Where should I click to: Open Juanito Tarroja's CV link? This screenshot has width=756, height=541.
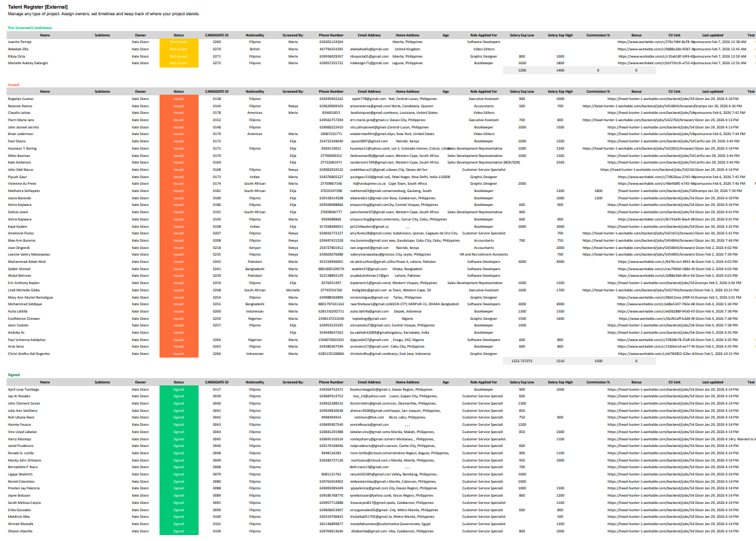pos(656,42)
